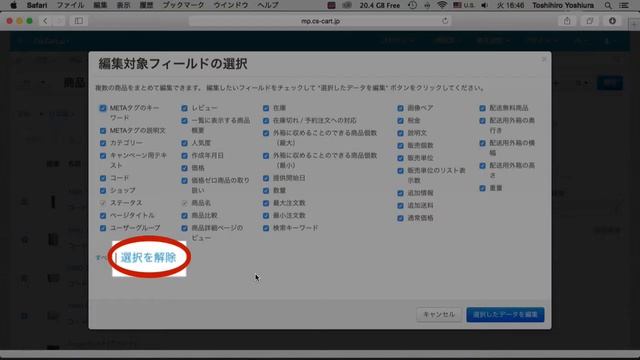Uncheck the 提供開始日 checkbox
Image resolution: width=640 pixels, height=360 pixels.
266,178
